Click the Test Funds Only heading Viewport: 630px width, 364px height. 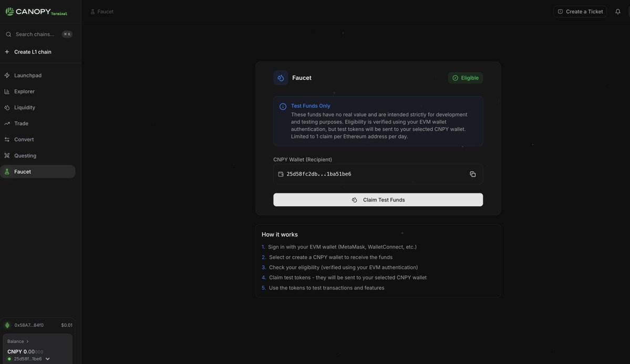pyautogui.click(x=311, y=106)
